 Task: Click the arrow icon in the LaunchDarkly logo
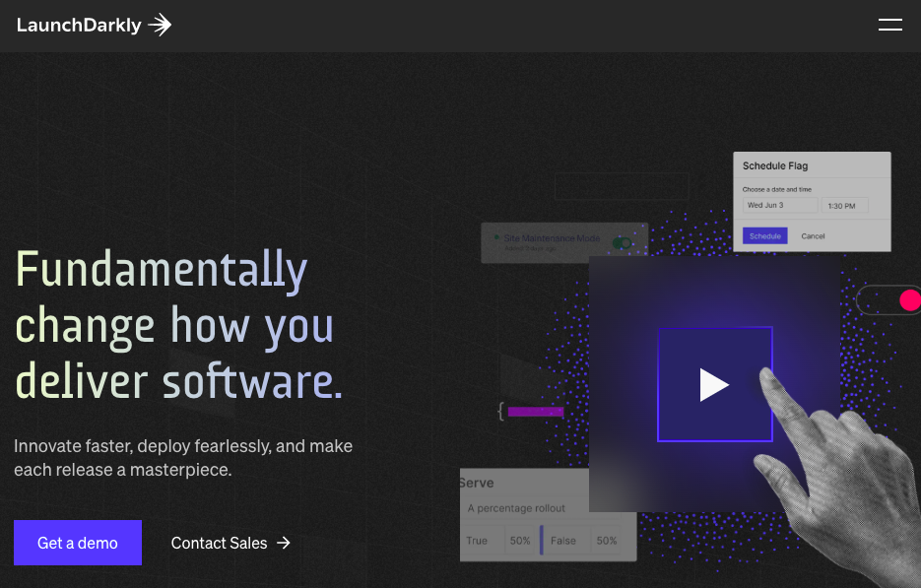pos(159,25)
